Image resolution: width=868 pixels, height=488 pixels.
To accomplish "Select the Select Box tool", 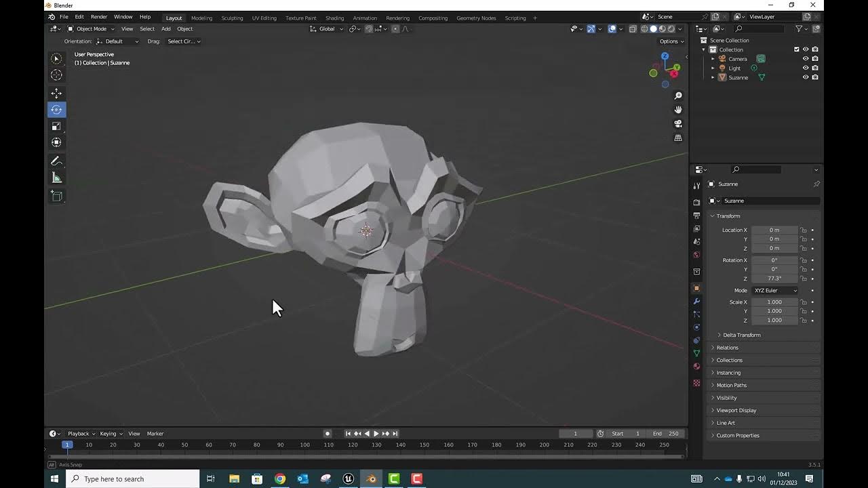I will point(56,58).
